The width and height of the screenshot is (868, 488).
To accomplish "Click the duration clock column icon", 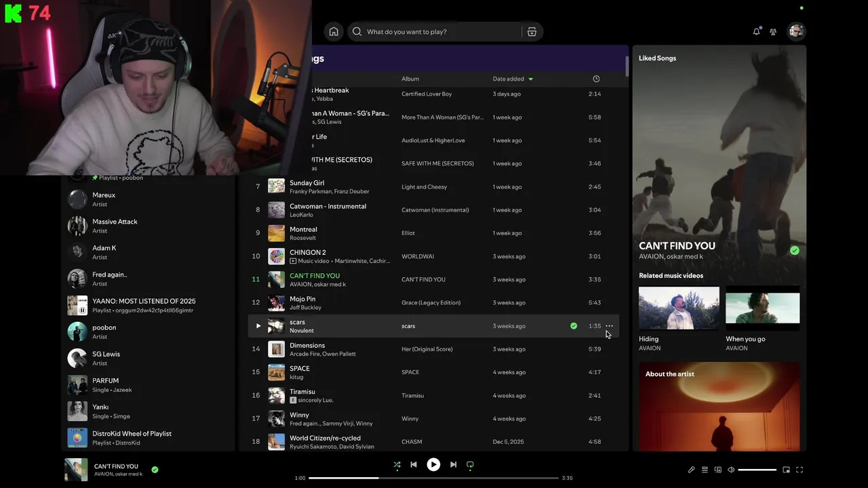I will pyautogui.click(x=596, y=79).
